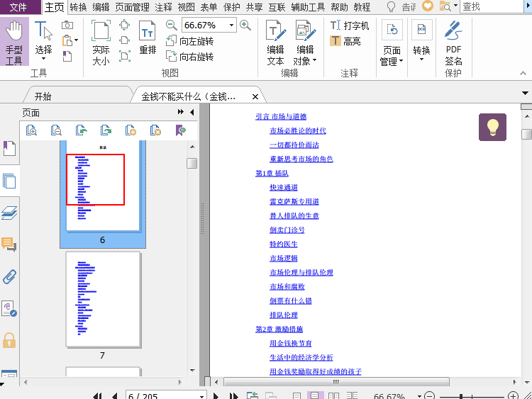Open the Comments sidebar panel
Viewport: 532px width, 399px height.
tap(9, 245)
